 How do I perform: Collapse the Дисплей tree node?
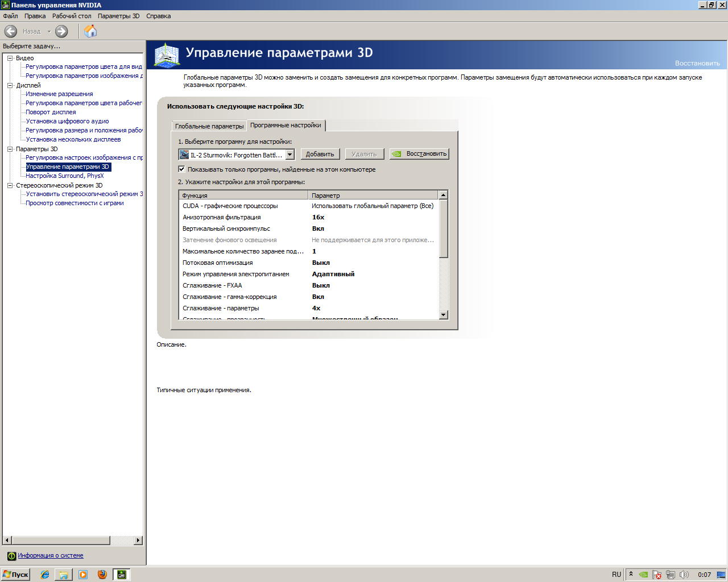coord(10,85)
